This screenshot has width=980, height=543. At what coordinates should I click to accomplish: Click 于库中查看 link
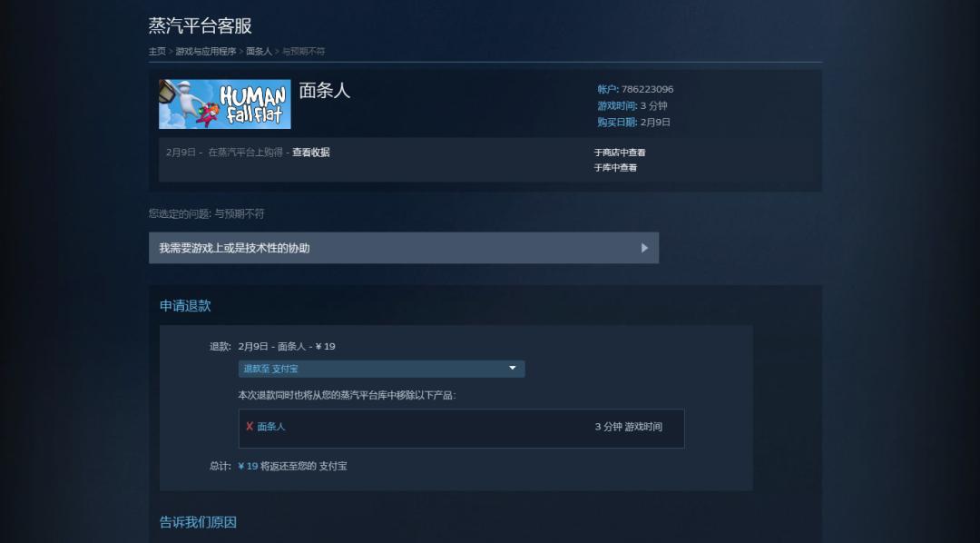pyautogui.click(x=615, y=167)
